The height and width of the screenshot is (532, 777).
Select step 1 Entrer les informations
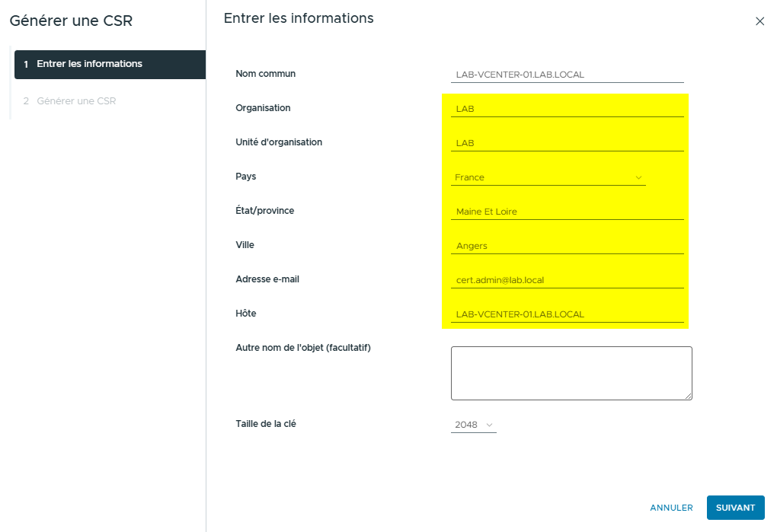(109, 65)
